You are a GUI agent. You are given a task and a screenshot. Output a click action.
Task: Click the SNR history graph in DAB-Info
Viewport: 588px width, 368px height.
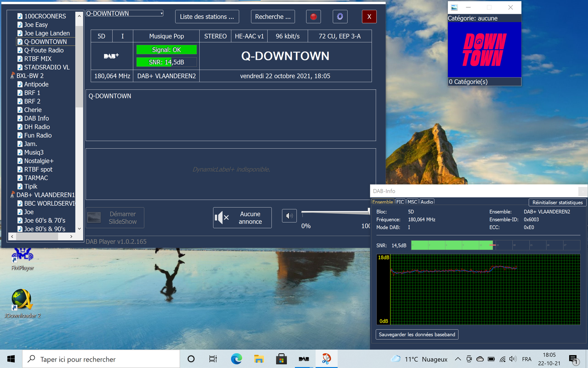478,289
